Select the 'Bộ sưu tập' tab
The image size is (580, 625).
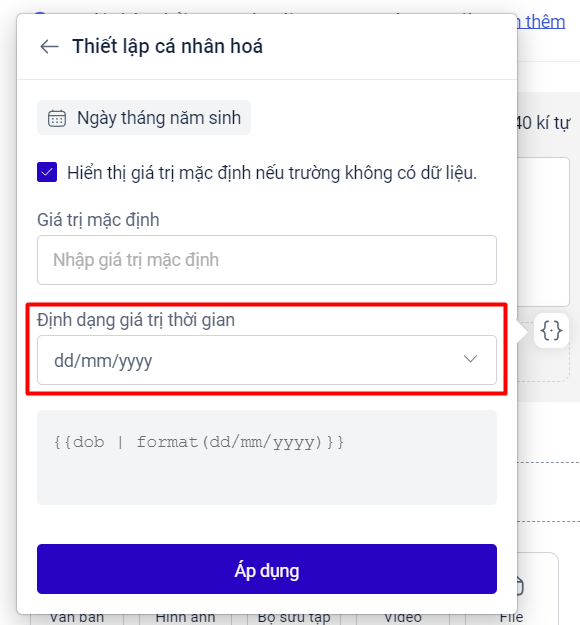coord(294,618)
